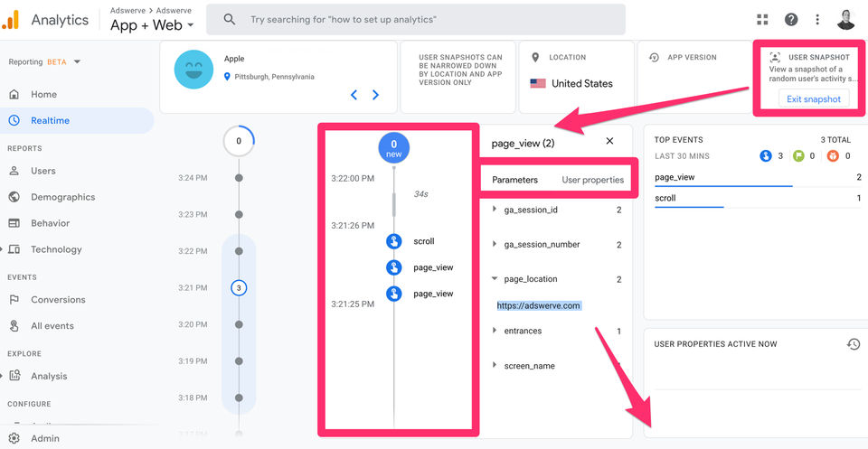Click the Demographics globe icon
Image resolution: width=868 pixels, height=449 pixels.
[14, 197]
